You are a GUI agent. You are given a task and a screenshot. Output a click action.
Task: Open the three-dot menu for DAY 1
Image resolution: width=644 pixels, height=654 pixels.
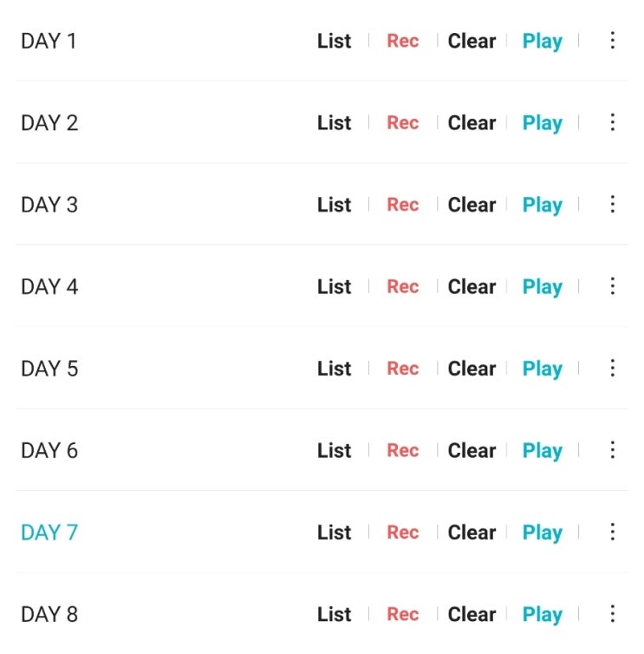tap(612, 41)
